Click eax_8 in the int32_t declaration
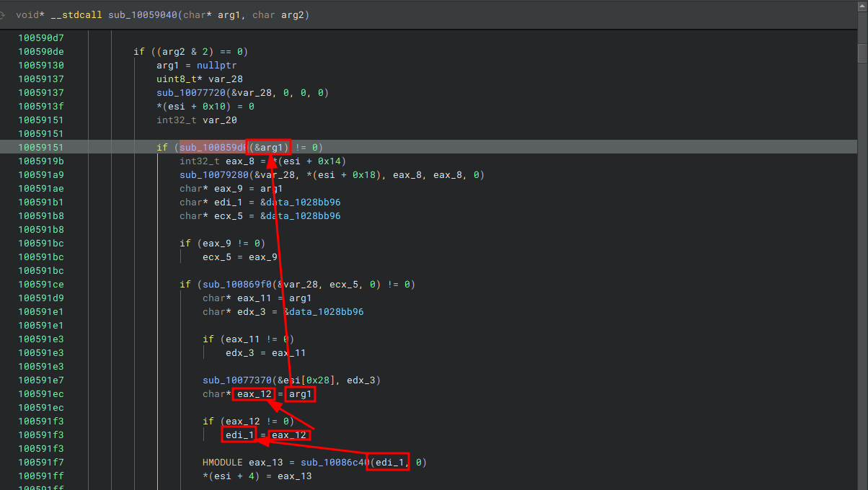 (x=240, y=161)
